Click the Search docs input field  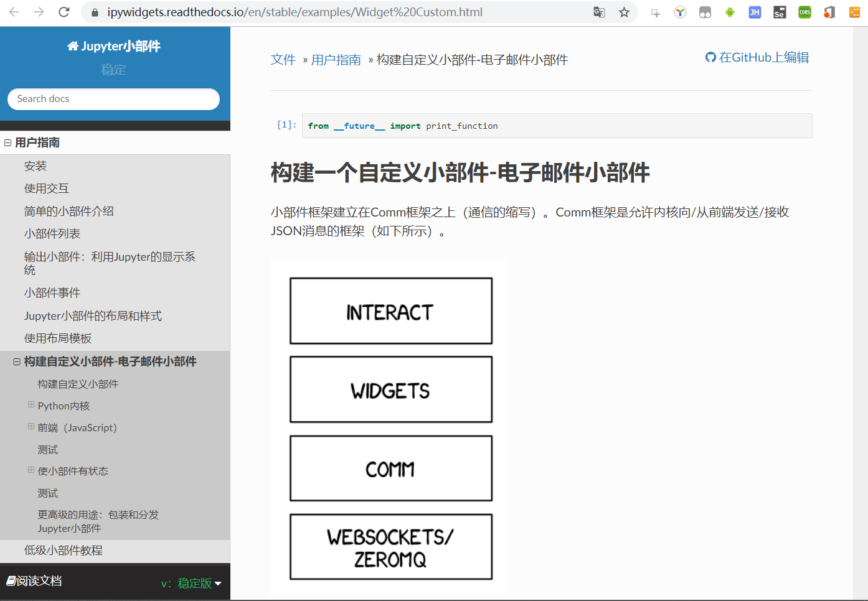[113, 99]
